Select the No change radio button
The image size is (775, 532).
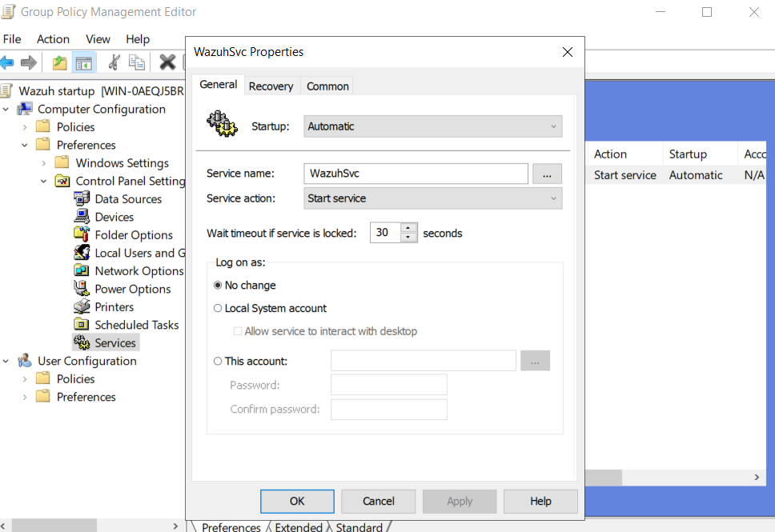pyautogui.click(x=217, y=285)
